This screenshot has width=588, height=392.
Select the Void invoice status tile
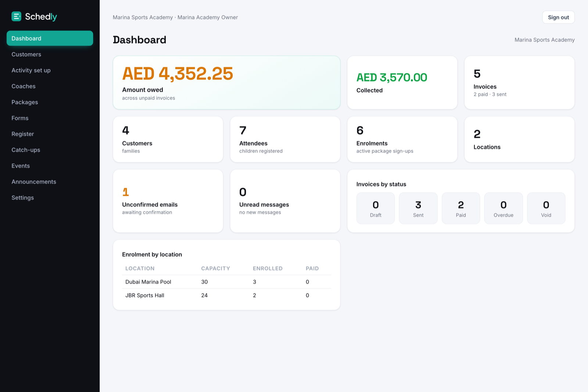[546, 208]
